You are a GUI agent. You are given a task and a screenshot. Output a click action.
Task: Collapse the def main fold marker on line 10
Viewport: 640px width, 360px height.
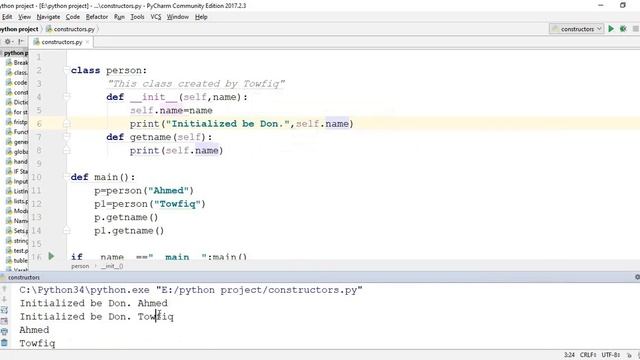pyautogui.click(x=66, y=177)
